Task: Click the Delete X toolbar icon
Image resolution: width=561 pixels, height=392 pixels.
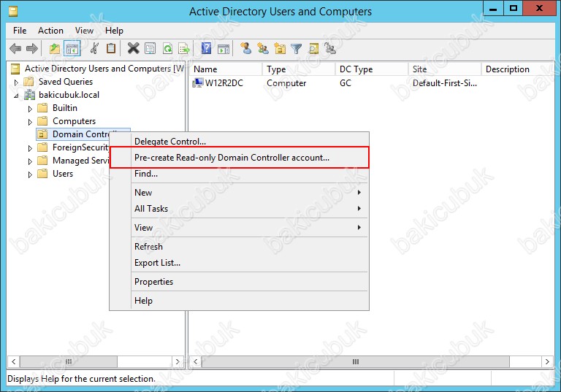Action: [133, 48]
